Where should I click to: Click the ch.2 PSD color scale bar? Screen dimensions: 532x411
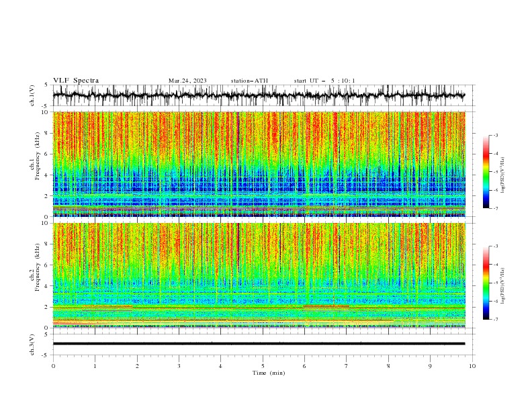[486, 283]
